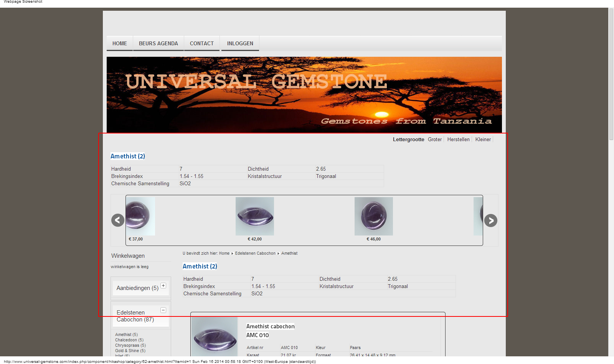The height and width of the screenshot is (364, 614).
Task: Select the €46,00 round amethyst thumbnail
Action: click(373, 216)
